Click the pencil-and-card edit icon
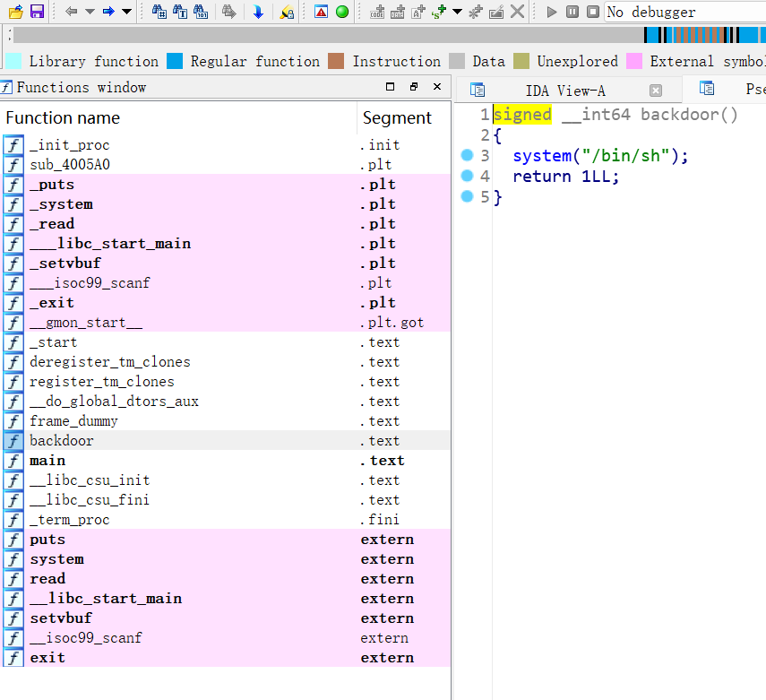The height and width of the screenshot is (700, 766). [x=496, y=12]
